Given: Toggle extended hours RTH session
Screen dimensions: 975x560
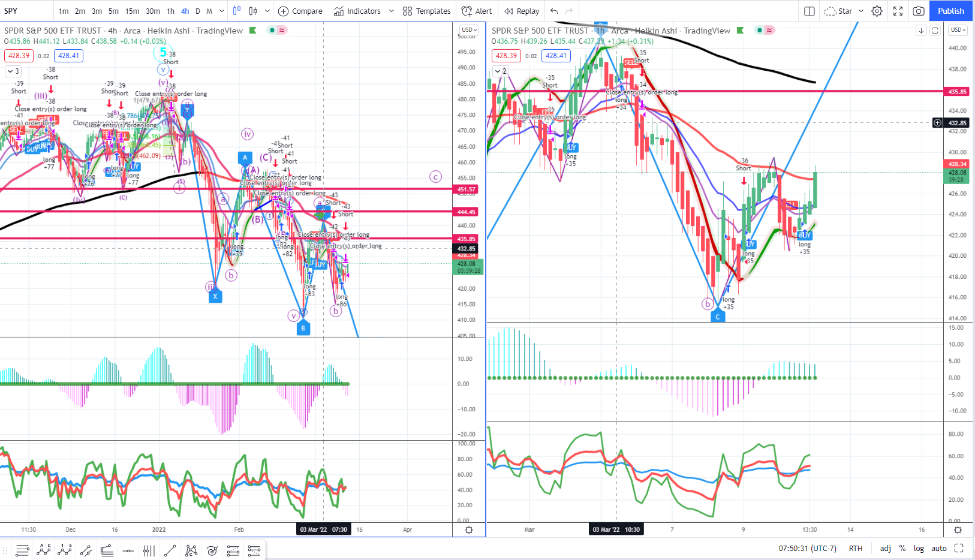Looking at the screenshot, I should point(856,548).
